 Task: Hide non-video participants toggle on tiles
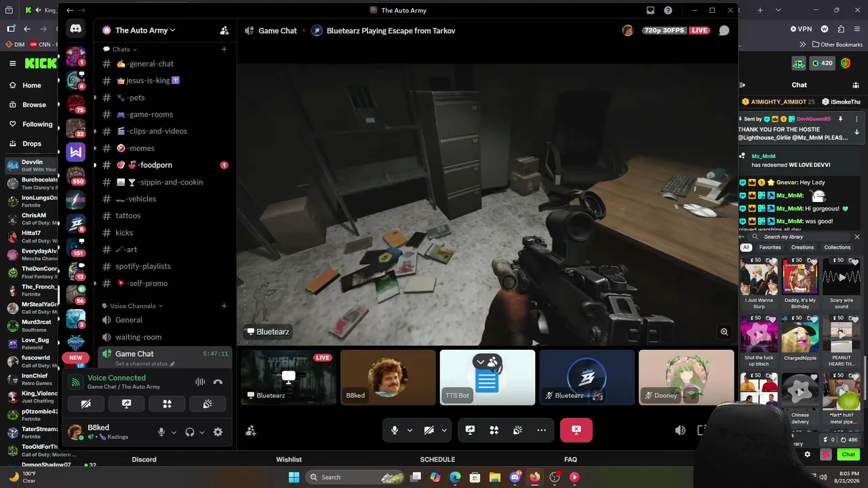(x=488, y=363)
